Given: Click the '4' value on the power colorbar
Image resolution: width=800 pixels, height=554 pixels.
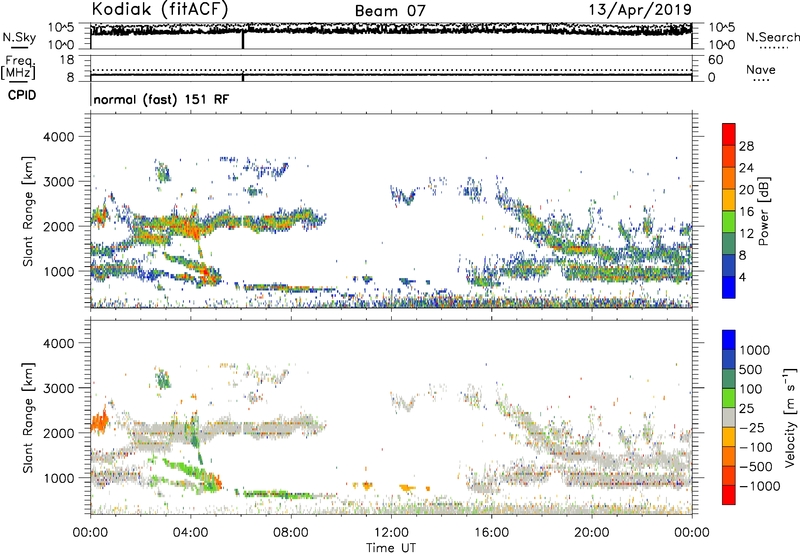Looking at the screenshot, I should [x=742, y=277].
